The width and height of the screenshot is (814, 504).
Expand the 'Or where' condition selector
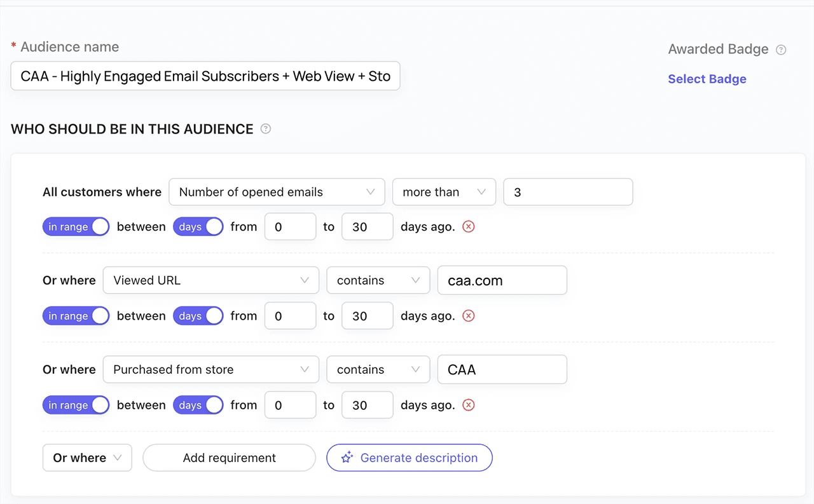87,458
